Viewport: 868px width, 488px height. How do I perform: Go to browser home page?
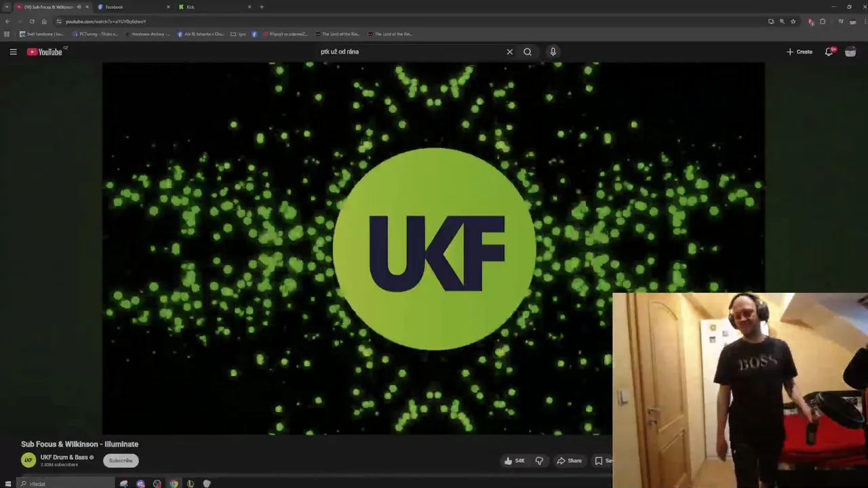click(x=44, y=21)
